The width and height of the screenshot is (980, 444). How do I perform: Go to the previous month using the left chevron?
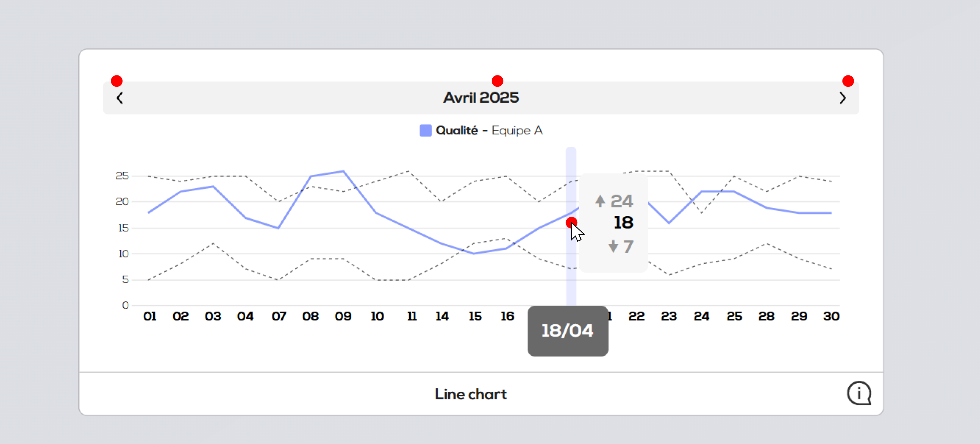tap(120, 98)
